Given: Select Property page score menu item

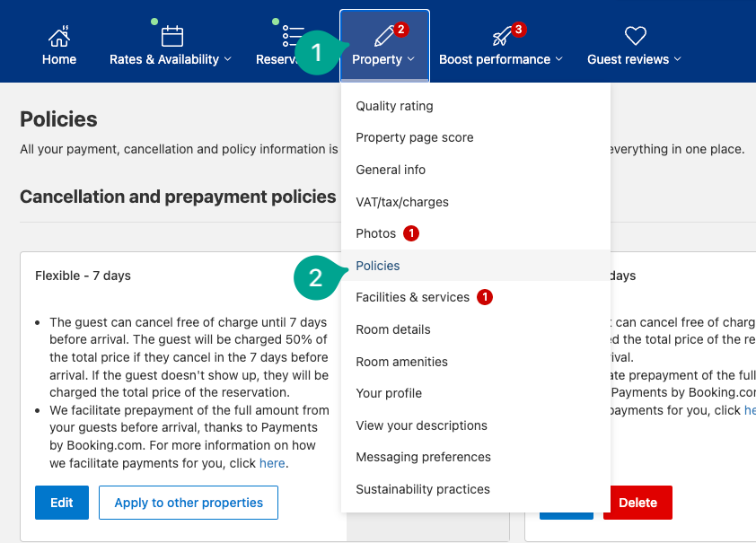Looking at the screenshot, I should [475, 138].
